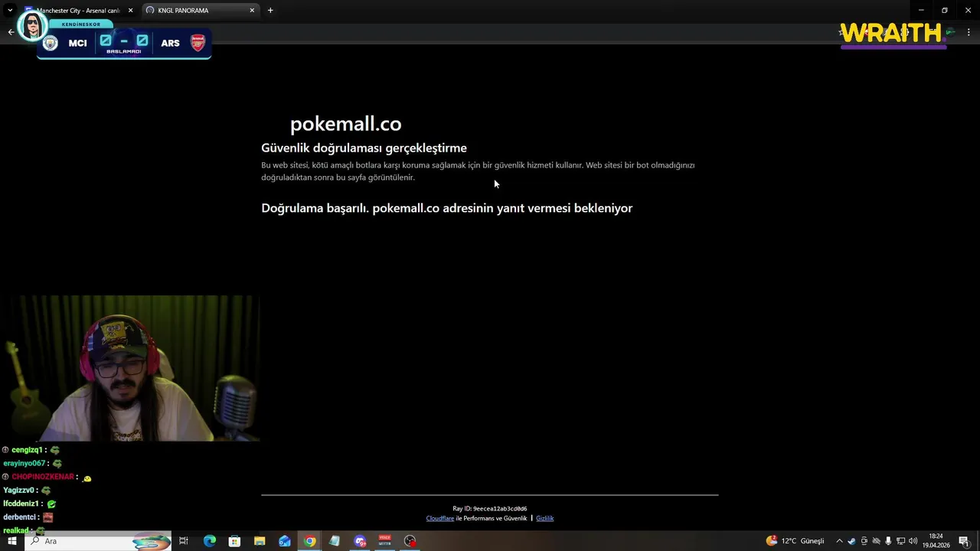Click chat username CHOPINOZKENAR
Screen dimensions: 980x551
(x=43, y=477)
